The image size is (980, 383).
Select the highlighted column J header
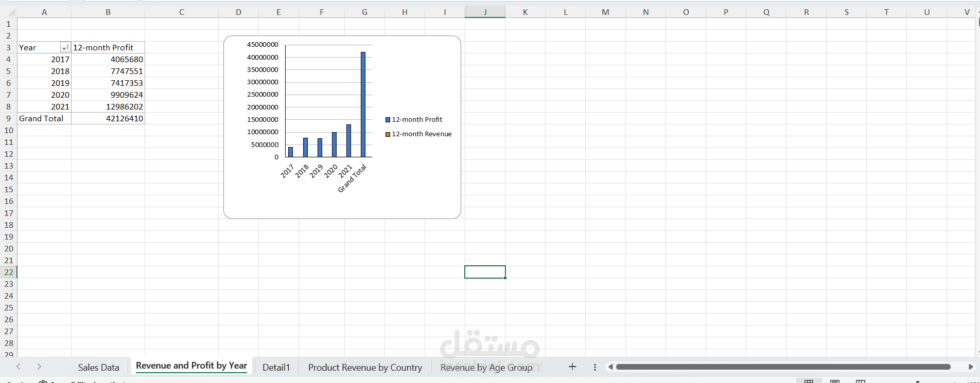pos(485,12)
